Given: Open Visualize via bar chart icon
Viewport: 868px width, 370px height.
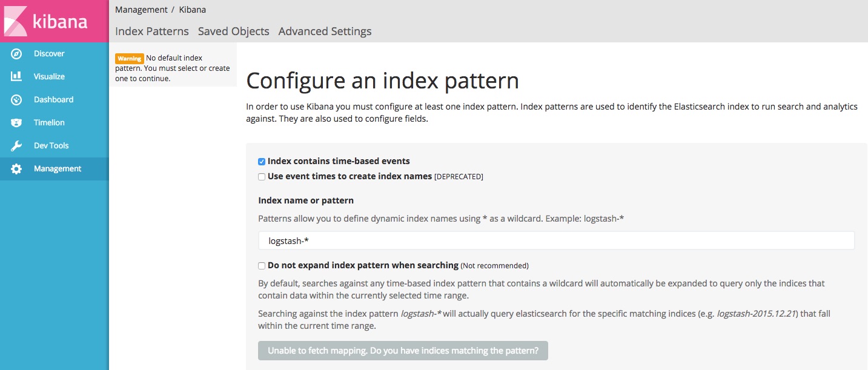Looking at the screenshot, I should click(x=16, y=77).
